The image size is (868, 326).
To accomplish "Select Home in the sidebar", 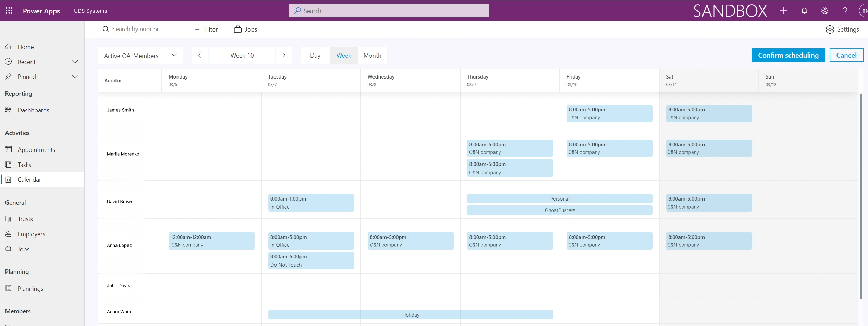I will coord(25,46).
